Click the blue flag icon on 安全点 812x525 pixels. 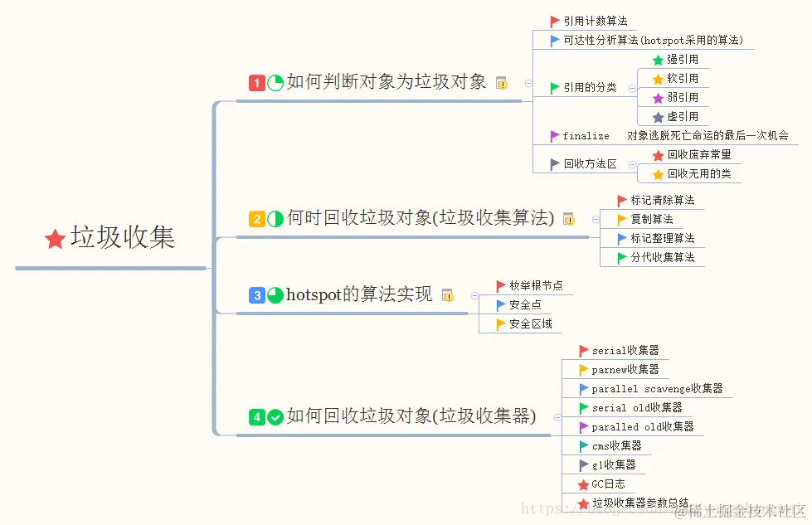click(x=501, y=305)
